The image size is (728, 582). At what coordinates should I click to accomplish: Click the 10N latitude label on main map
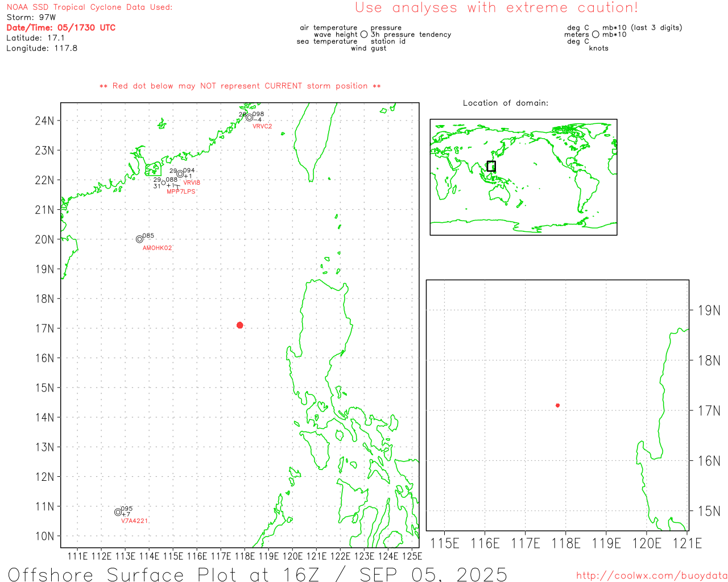(45, 536)
